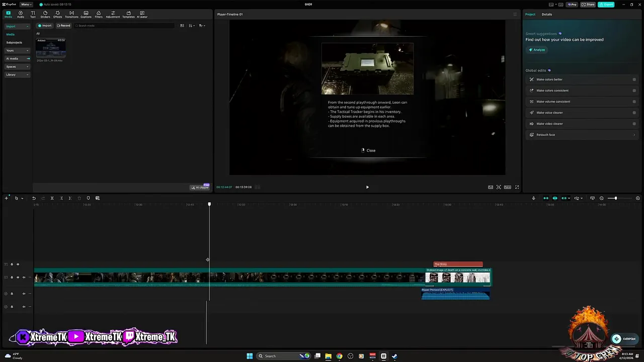The image size is (644, 362).
Task: Click the timeline playhead handle
Action: coord(209,204)
